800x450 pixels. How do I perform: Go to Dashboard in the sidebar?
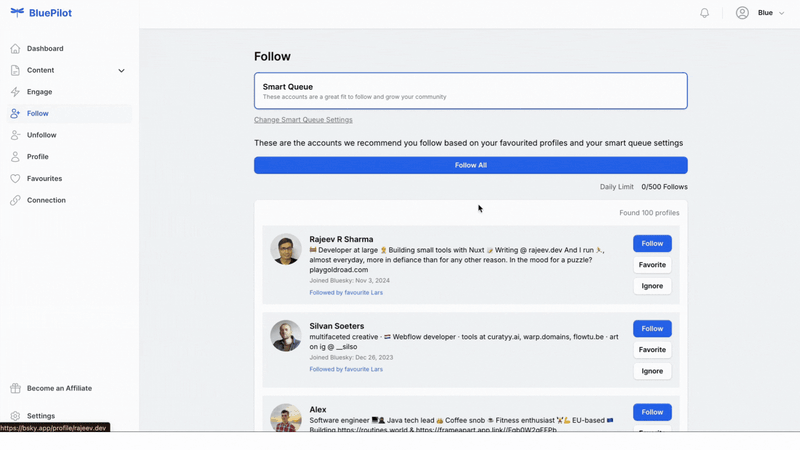coord(45,48)
